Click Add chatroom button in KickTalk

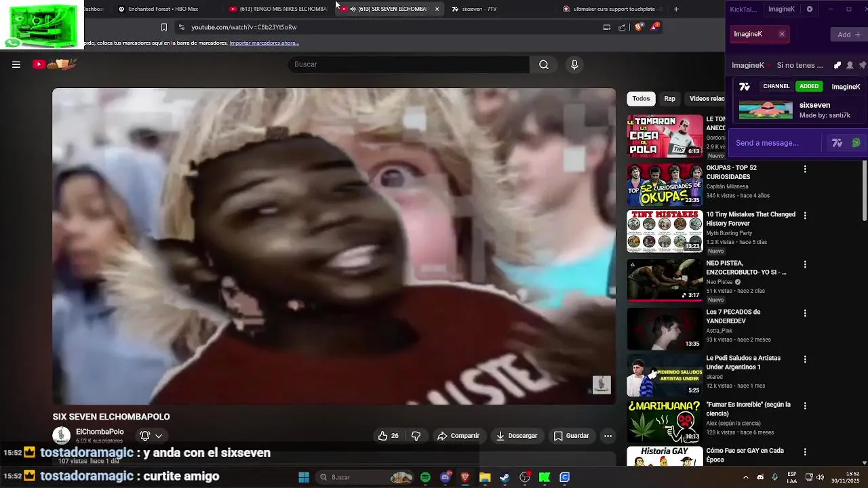pyautogui.click(x=848, y=35)
